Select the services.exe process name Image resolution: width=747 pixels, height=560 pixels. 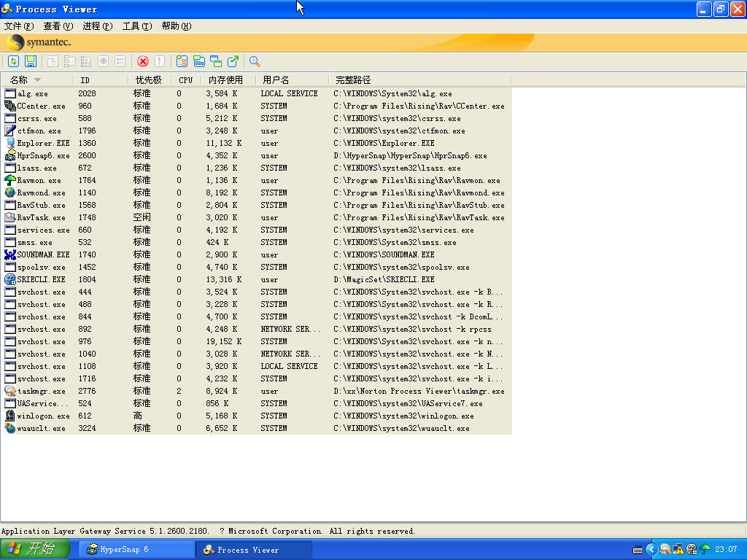tap(43, 230)
